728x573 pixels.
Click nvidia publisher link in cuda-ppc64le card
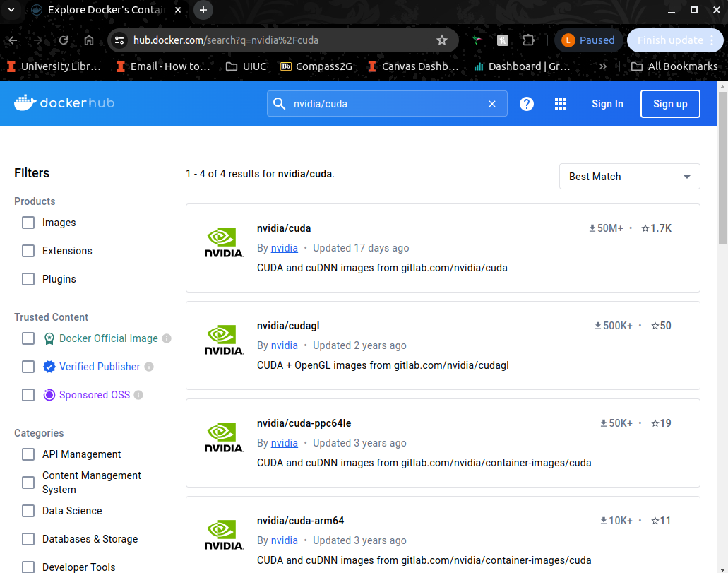(284, 443)
